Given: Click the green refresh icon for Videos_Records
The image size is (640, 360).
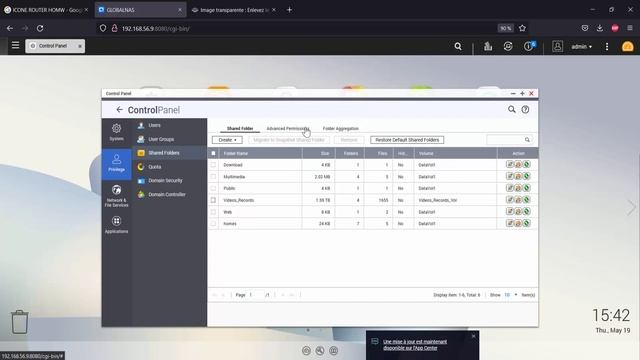Looking at the screenshot, I should [x=527, y=200].
